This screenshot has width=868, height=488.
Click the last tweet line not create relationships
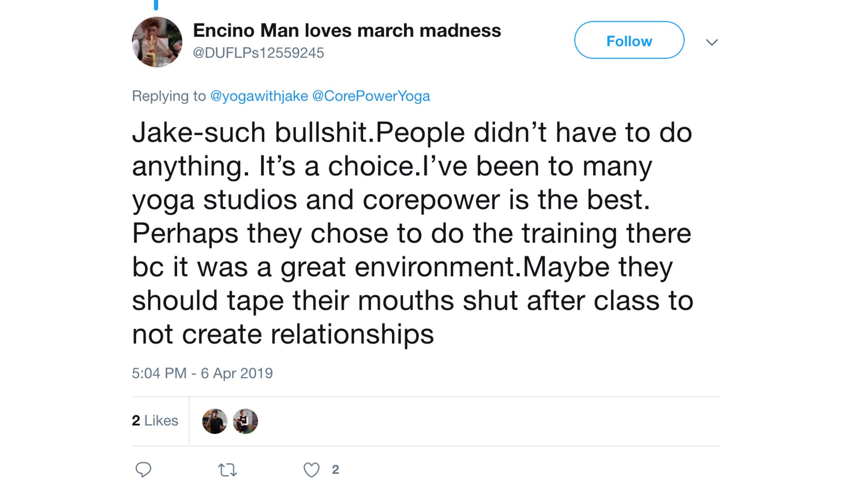(283, 334)
